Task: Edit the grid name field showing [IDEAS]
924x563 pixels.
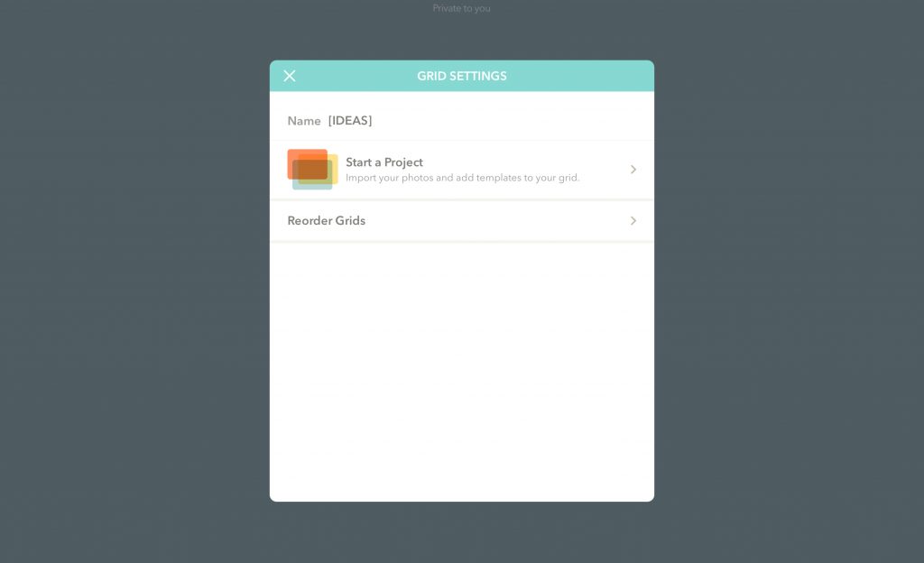Action: 482,121
